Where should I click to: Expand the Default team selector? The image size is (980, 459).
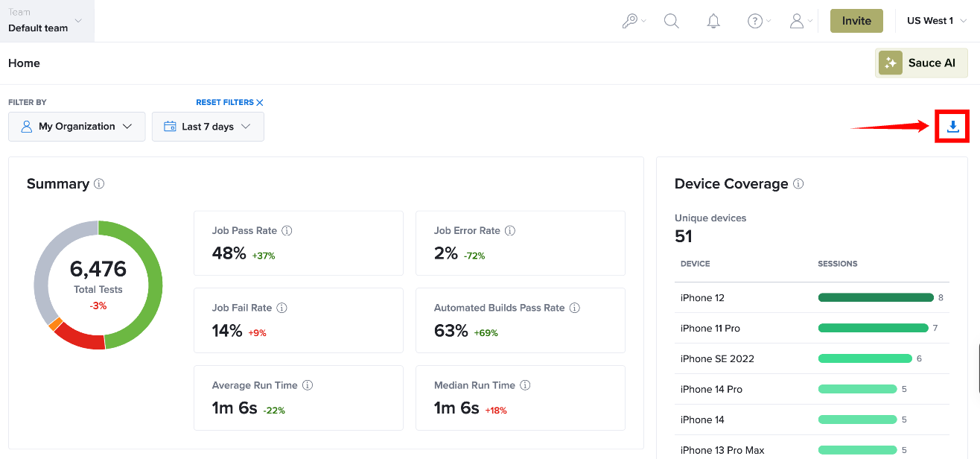[x=47, y=21]
